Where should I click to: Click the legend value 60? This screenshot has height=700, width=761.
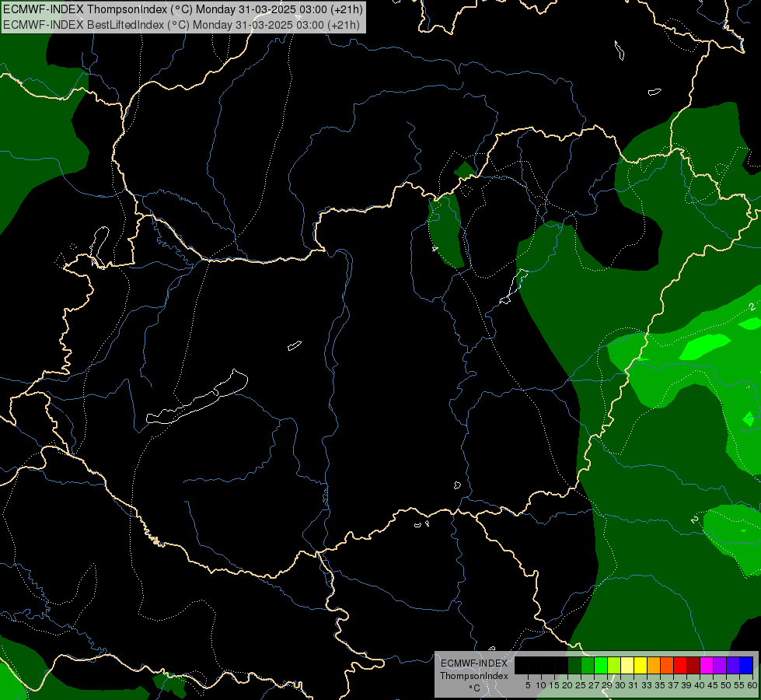point(752,685)
